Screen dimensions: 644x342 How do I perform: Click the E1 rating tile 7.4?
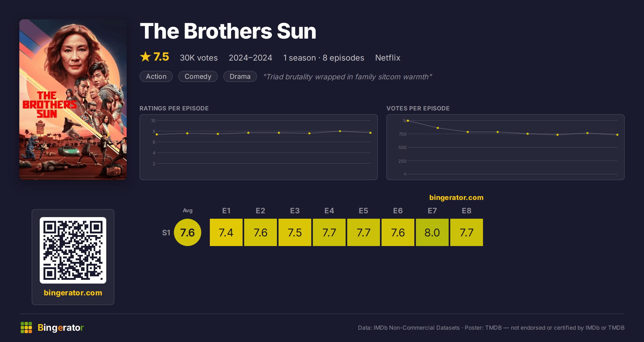(226, 232)
